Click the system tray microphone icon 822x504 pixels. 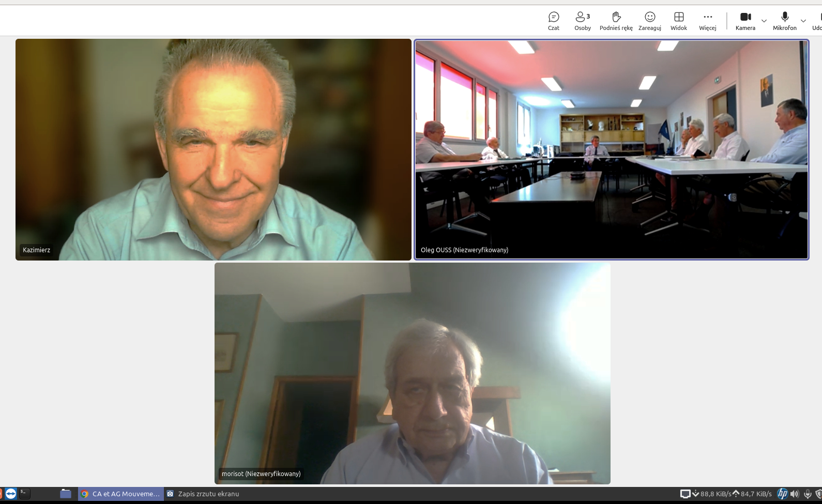808,494
